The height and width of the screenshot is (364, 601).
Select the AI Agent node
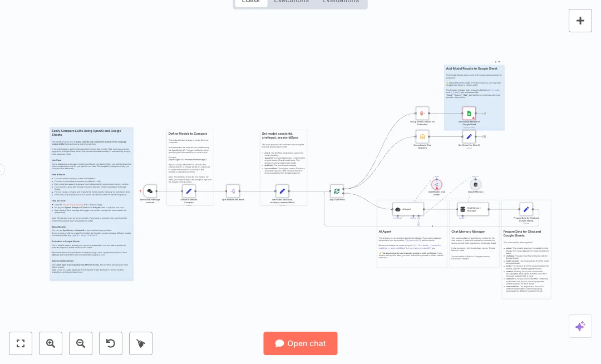point(408,209)
